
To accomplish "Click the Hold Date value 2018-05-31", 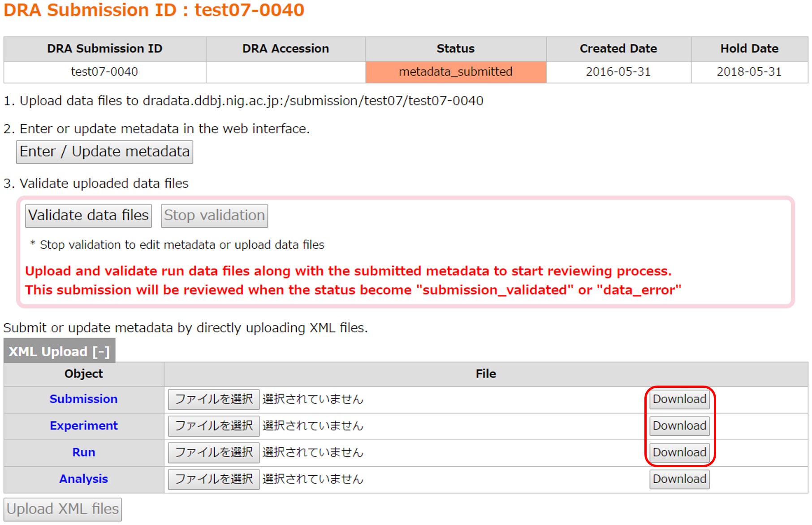I will (749, 72).
